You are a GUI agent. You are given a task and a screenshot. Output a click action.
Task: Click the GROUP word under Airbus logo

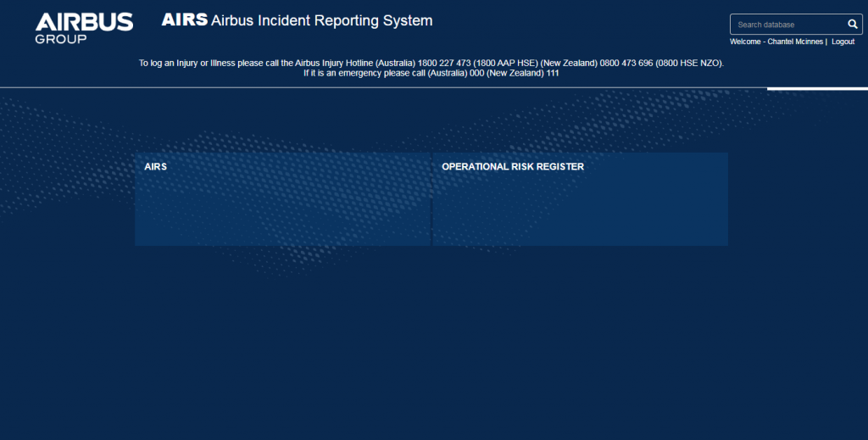click(60, 38)
